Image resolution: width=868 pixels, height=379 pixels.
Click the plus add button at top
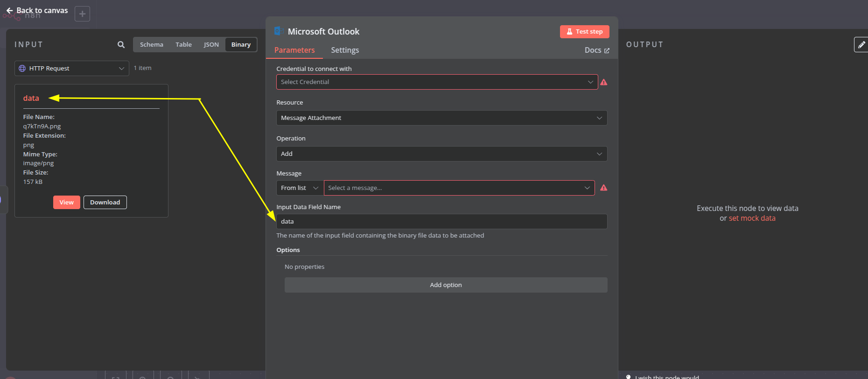tap(82, 14)
